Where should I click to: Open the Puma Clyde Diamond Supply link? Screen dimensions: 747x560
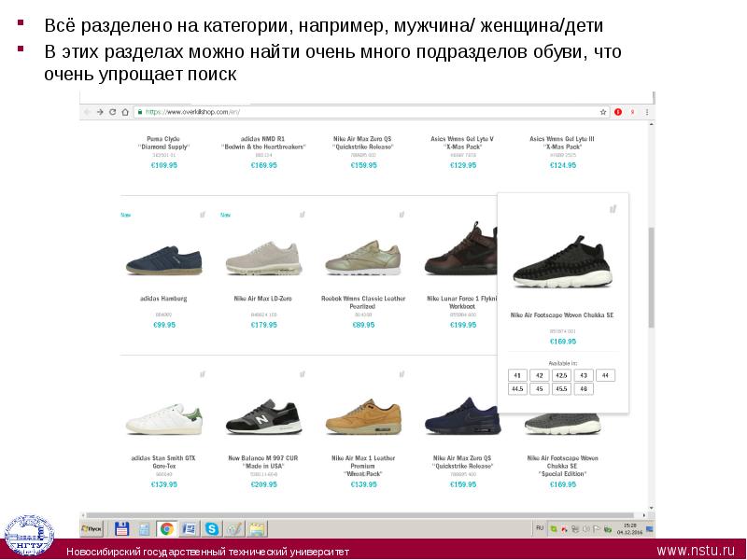coord(164,143)
